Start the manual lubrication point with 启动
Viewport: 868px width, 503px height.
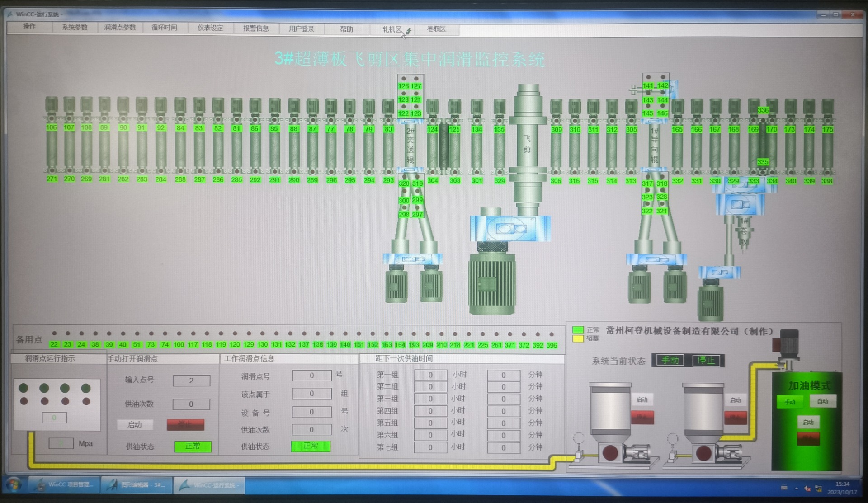click(x=135, y=424)
